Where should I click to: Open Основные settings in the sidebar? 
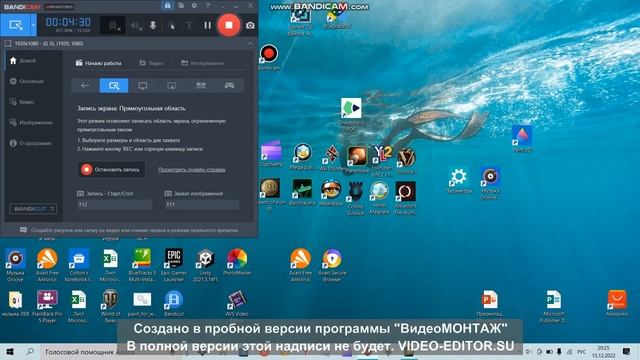coord(27,81)
